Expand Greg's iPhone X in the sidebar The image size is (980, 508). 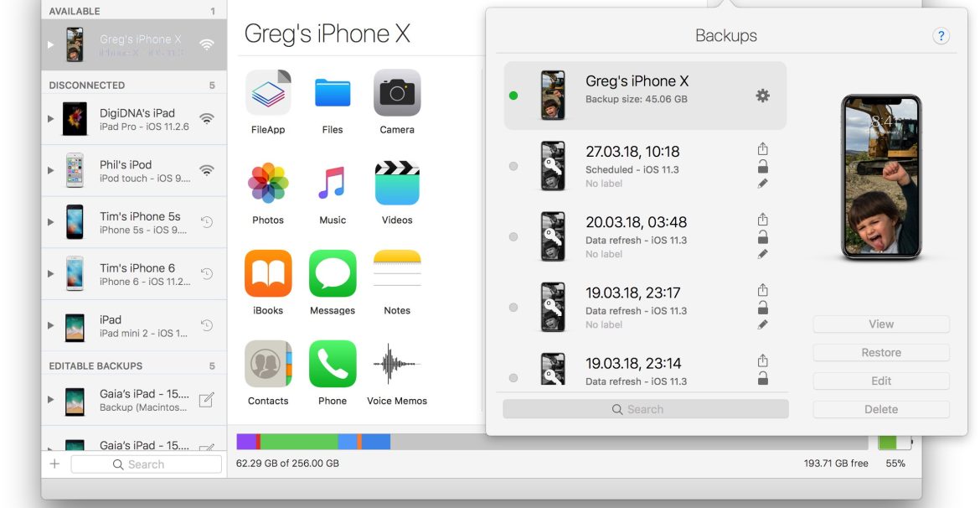(50, 44)
